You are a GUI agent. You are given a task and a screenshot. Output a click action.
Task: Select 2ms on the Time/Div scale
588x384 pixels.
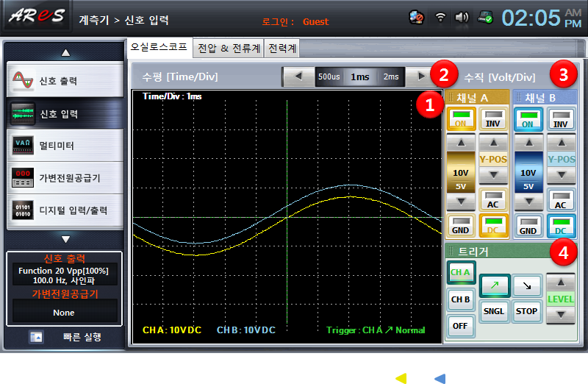(391, 77)
